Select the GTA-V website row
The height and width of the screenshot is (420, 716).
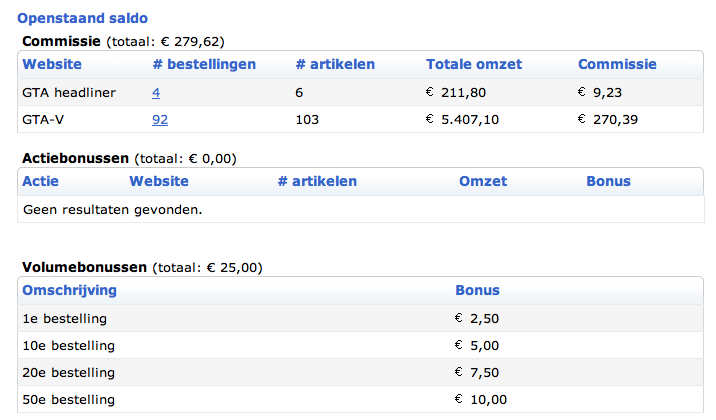click(360, 120)
